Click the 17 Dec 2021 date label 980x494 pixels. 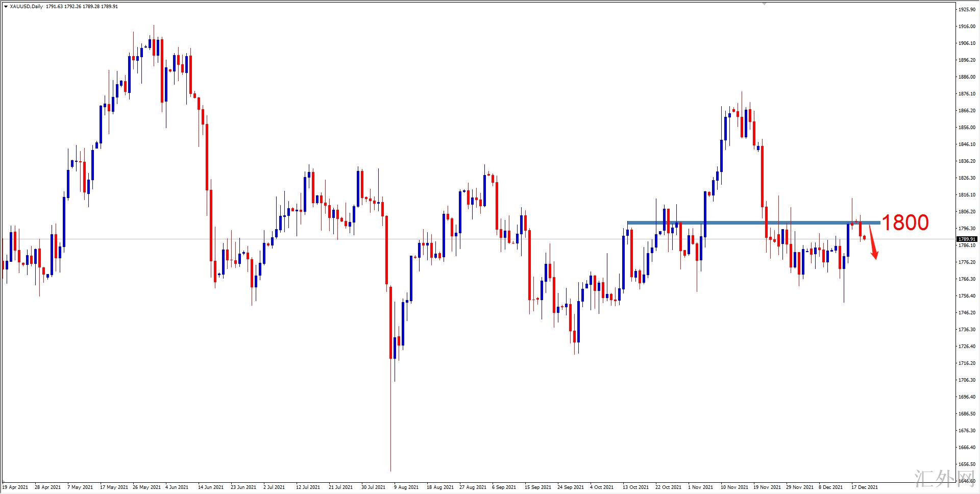[x=865, y=487]
